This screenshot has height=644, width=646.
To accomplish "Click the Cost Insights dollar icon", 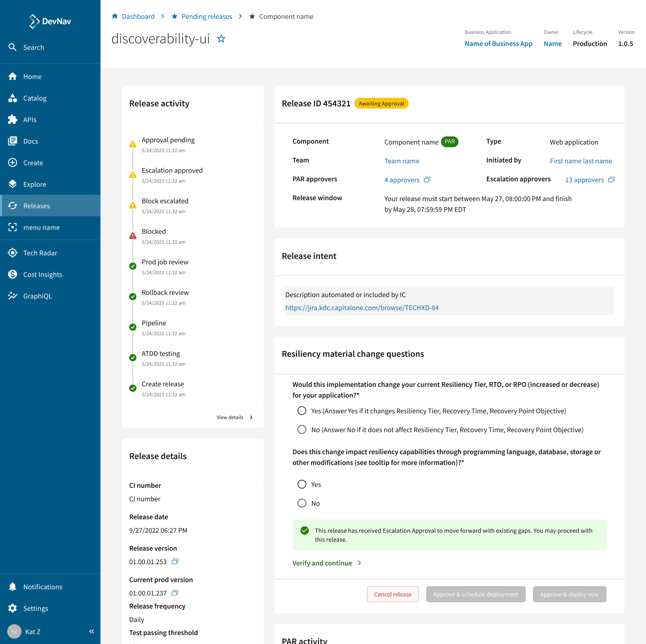I will click(12, 274).
